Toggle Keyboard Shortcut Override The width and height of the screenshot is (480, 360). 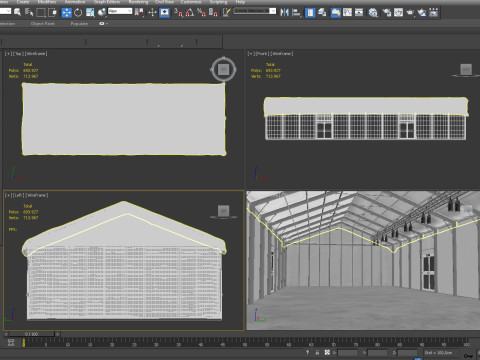pyautogui.click(x=164, y=13)
